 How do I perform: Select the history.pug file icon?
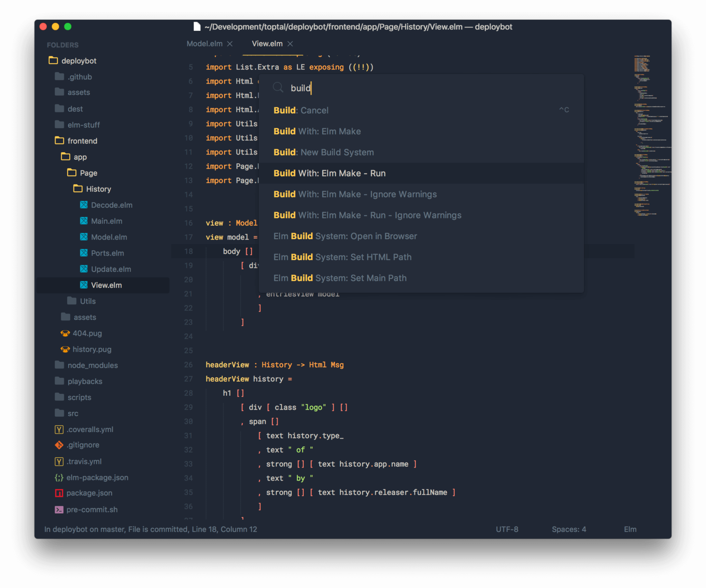(x=65, y=349)
